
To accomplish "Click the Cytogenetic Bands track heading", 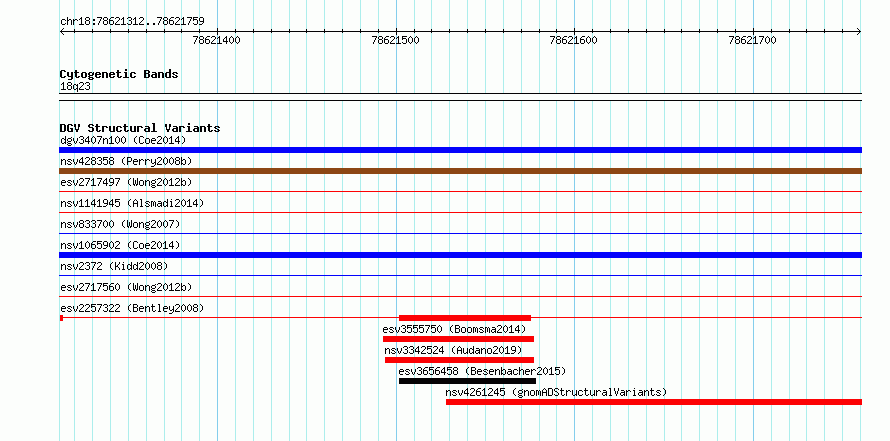I will [119, 74].
